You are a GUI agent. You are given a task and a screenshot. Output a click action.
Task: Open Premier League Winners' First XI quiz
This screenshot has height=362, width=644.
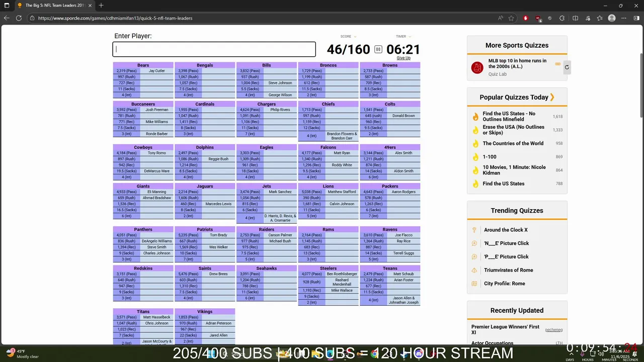coord(505,329)
